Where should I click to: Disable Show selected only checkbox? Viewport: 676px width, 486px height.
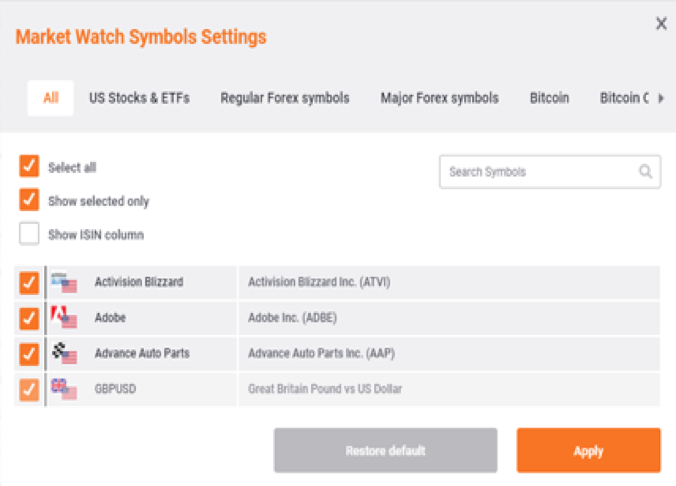29,200
